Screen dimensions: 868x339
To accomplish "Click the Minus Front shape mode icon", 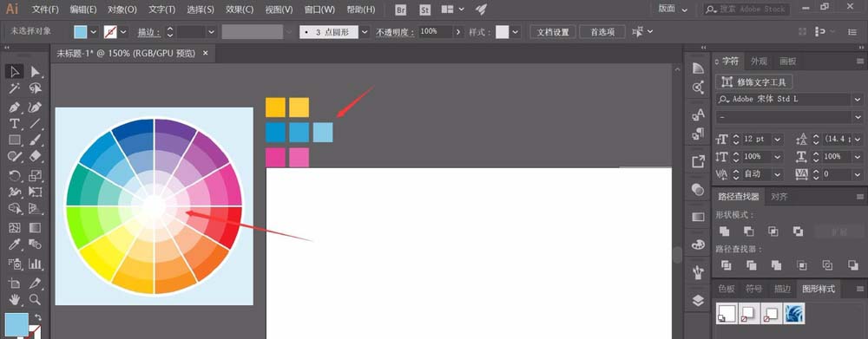I will click(748, 231).
